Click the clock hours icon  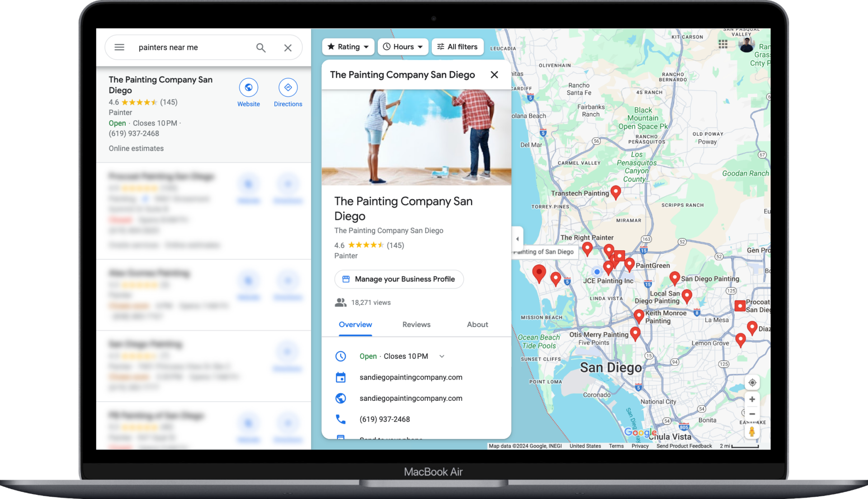click(341, 356)
